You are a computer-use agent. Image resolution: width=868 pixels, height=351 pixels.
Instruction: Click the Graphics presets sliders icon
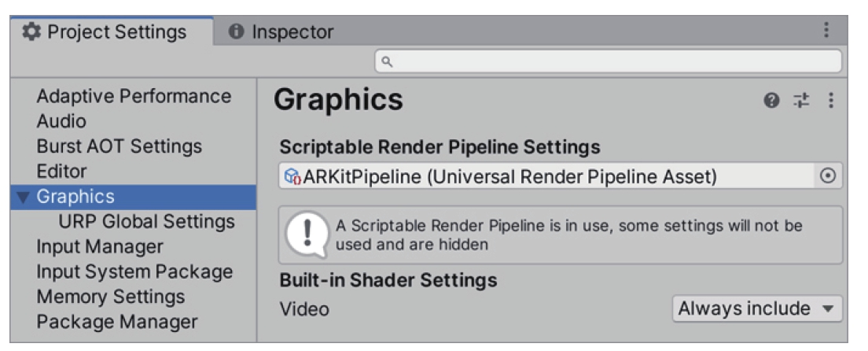(801, 101)
